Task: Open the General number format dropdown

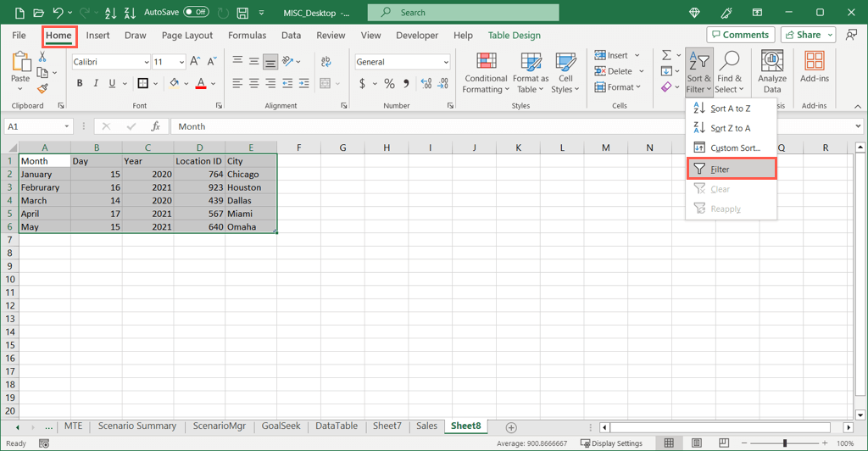Action: click(446, 62)
